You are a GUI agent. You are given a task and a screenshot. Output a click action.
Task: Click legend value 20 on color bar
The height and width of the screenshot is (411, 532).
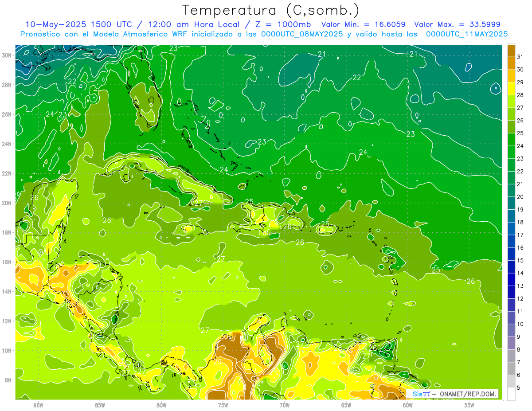point(520,197)
